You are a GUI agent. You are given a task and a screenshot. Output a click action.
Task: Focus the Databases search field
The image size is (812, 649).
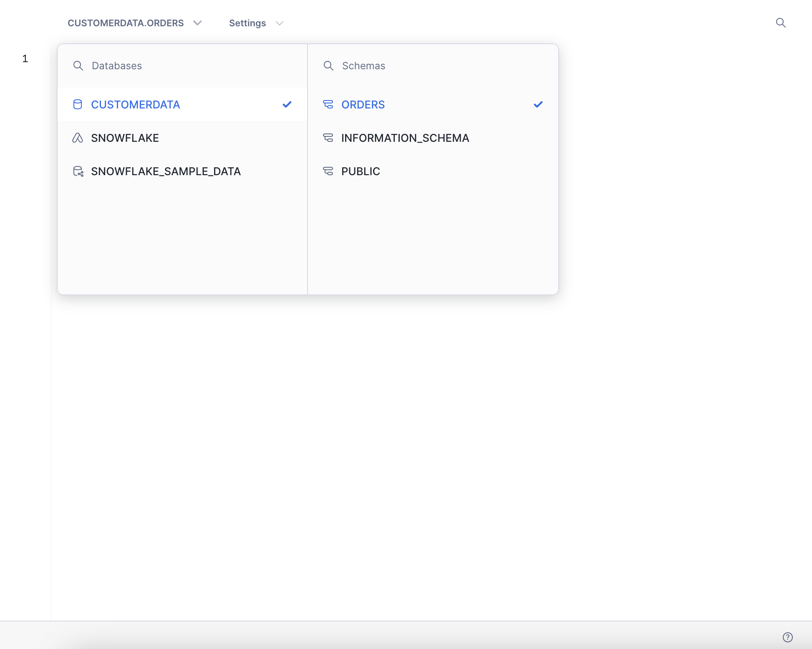182,66
